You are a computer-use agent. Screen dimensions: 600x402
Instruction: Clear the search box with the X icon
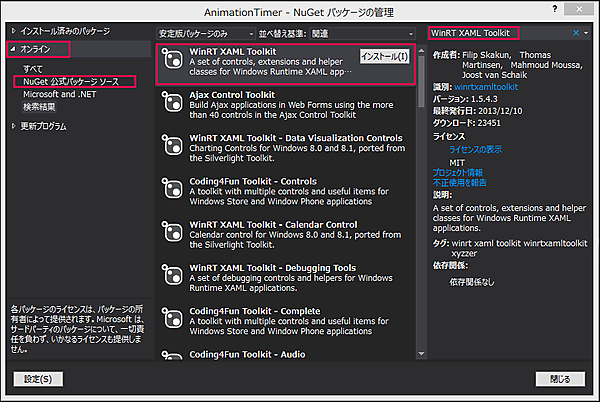[x=576, y=33]
